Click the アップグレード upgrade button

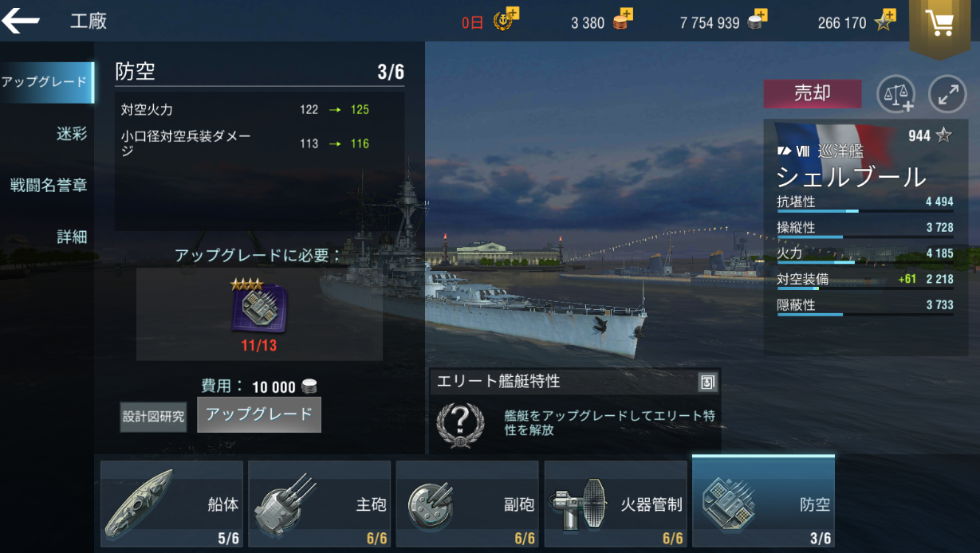point(259,414)
